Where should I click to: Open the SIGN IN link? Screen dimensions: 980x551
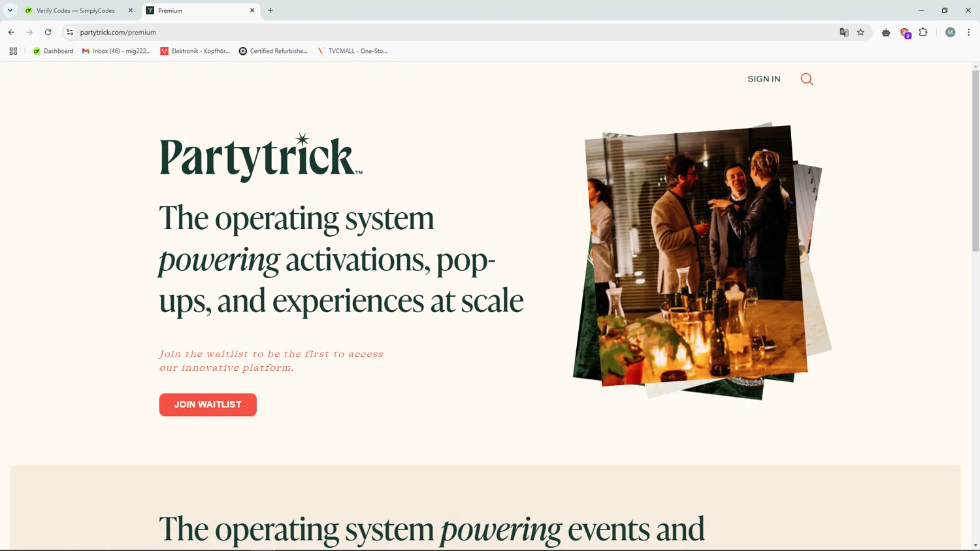pyautogui.click(x=764, y=79)
